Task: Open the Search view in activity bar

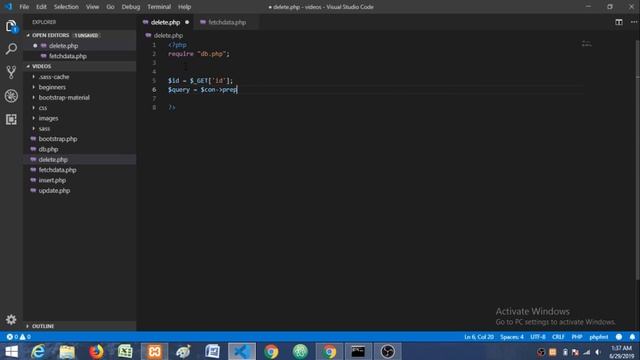Action: tap(11, 49)
